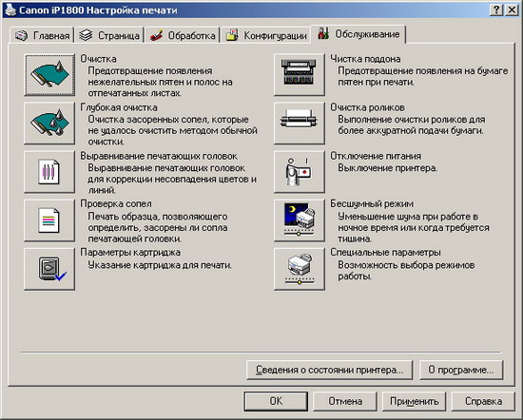Click the Очистка роликов heading text
523x420 pixels.
[x=368, y=107]
